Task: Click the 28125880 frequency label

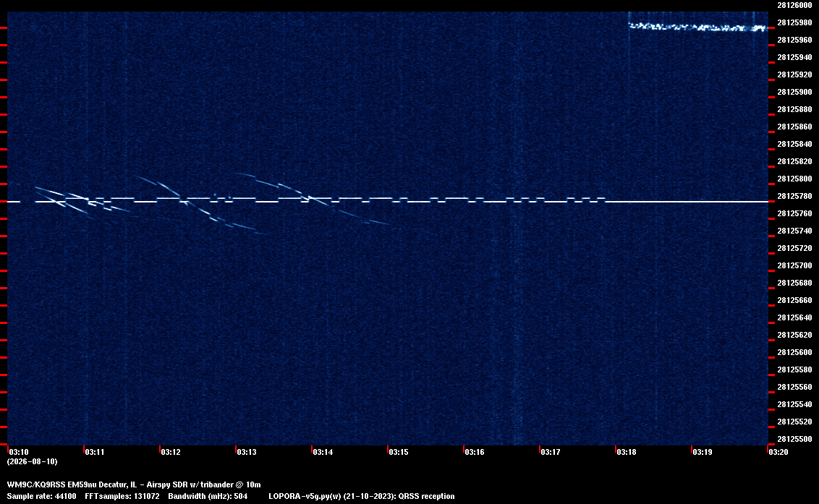Action: (x=794, y=109)
